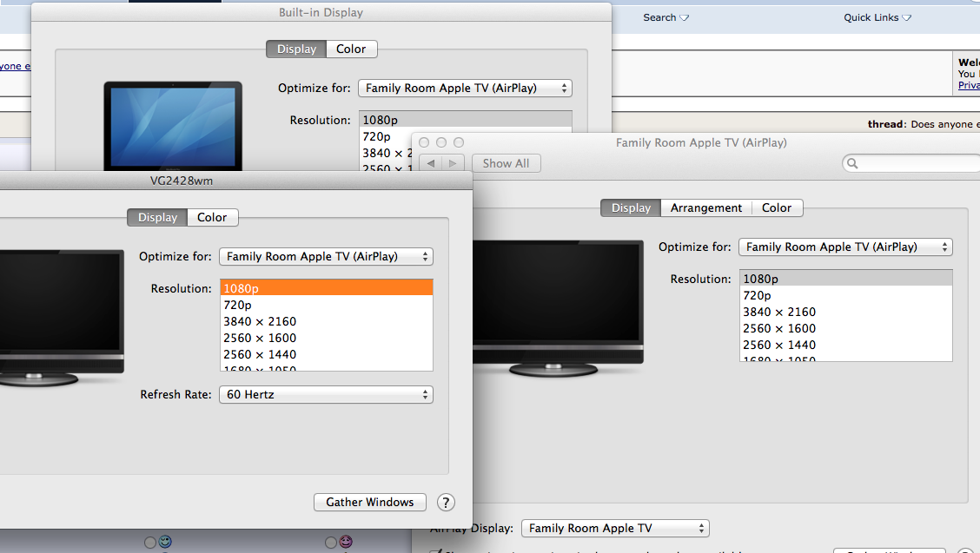
Task: Switch to Display tab in Built-in Display window
Action: pos(296,49)
